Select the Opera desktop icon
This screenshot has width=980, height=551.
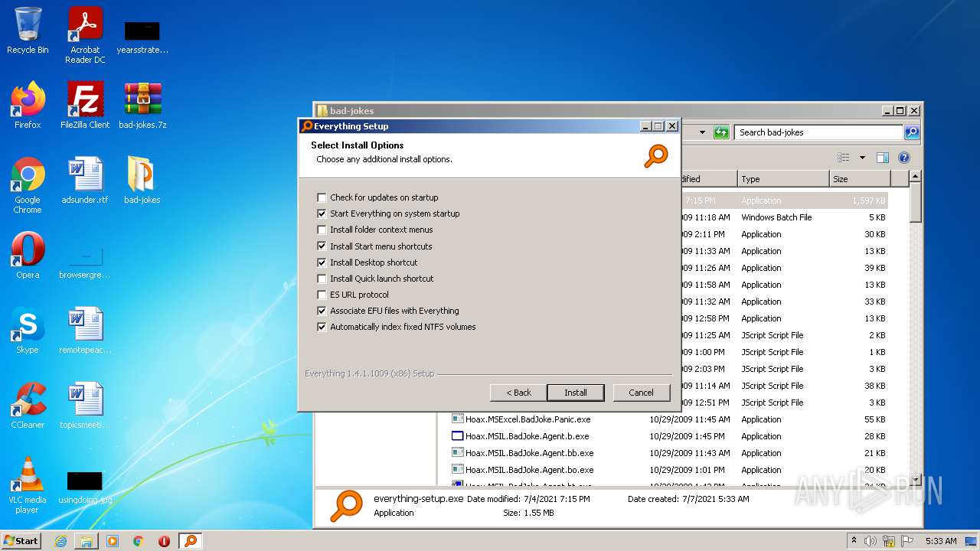coord(28,256)
